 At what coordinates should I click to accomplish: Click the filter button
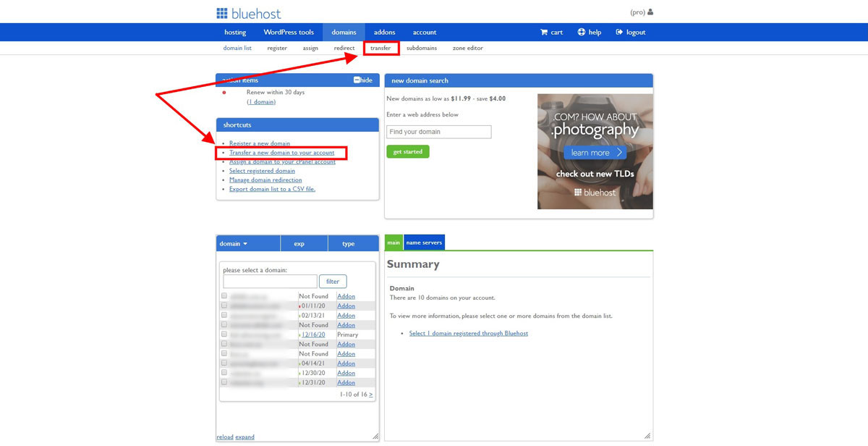click(x=333, y=281)
